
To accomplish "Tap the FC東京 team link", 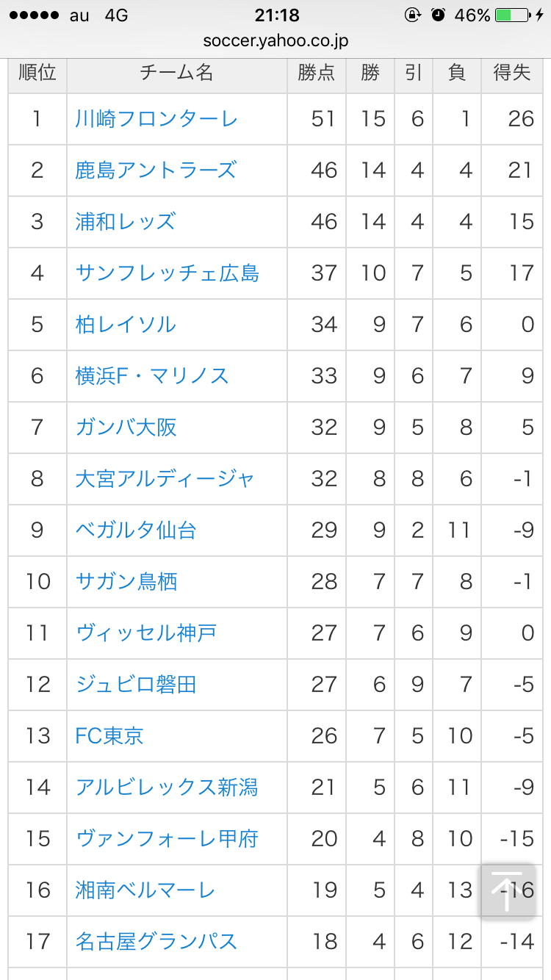I will (x=109, y=736).
